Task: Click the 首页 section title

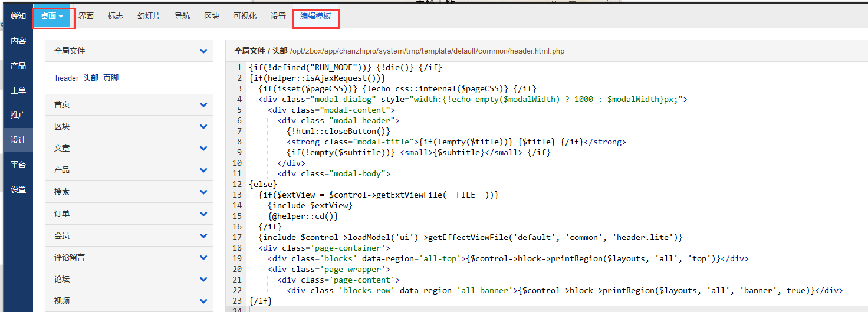Action: (62, 104)
